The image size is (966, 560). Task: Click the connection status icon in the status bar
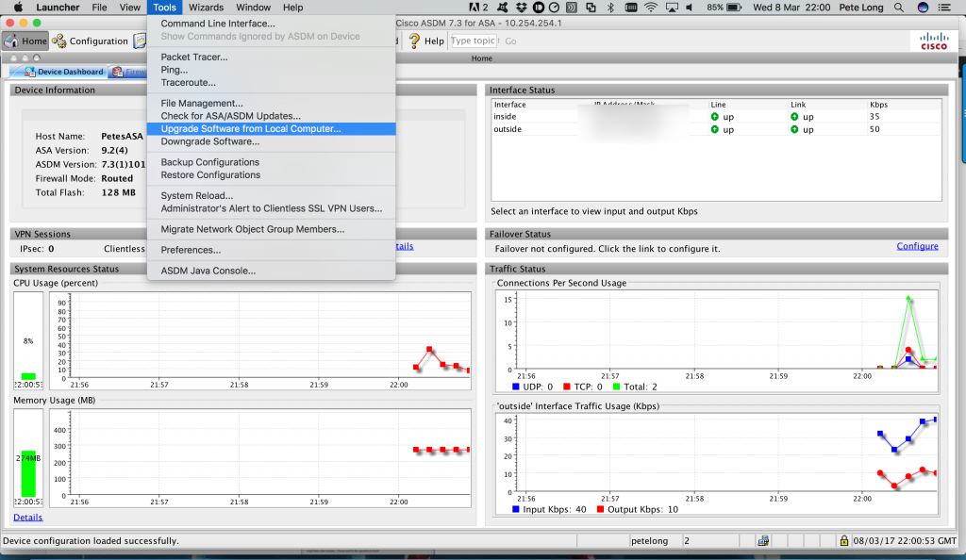tap(762, 539)
